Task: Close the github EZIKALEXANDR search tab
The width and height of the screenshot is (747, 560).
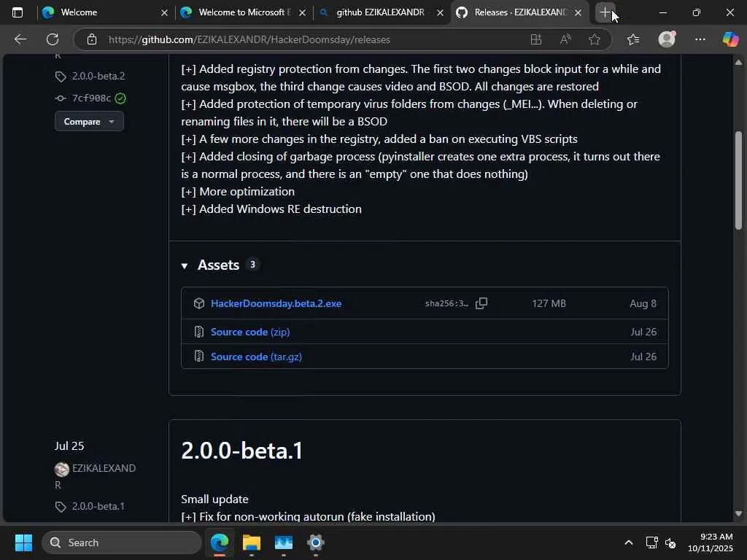Action: (x=440, y=13)
